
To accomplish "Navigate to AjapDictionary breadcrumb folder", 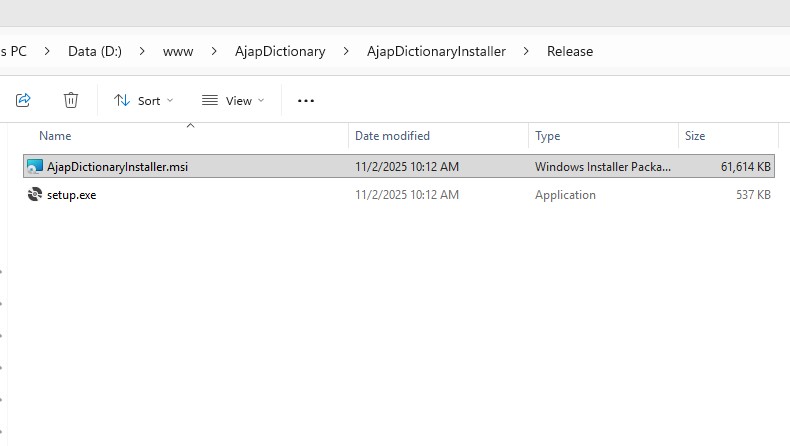I will 280,51.
